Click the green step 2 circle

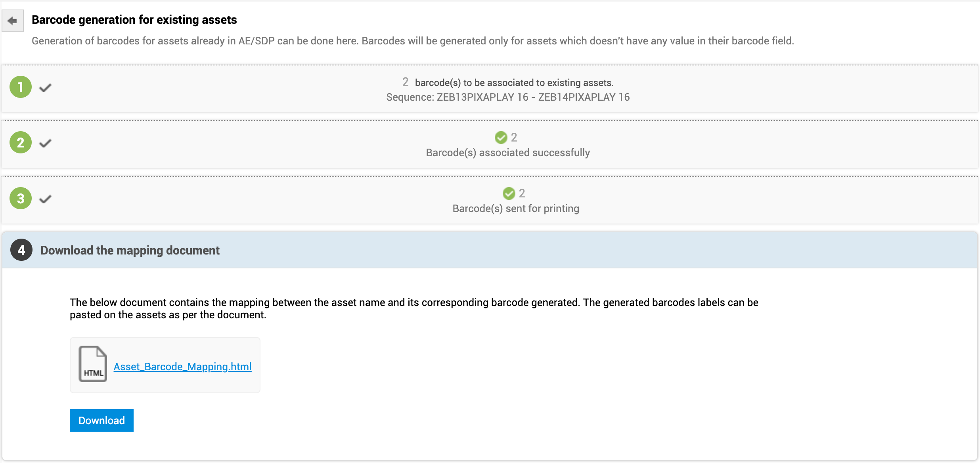(21, 143)
